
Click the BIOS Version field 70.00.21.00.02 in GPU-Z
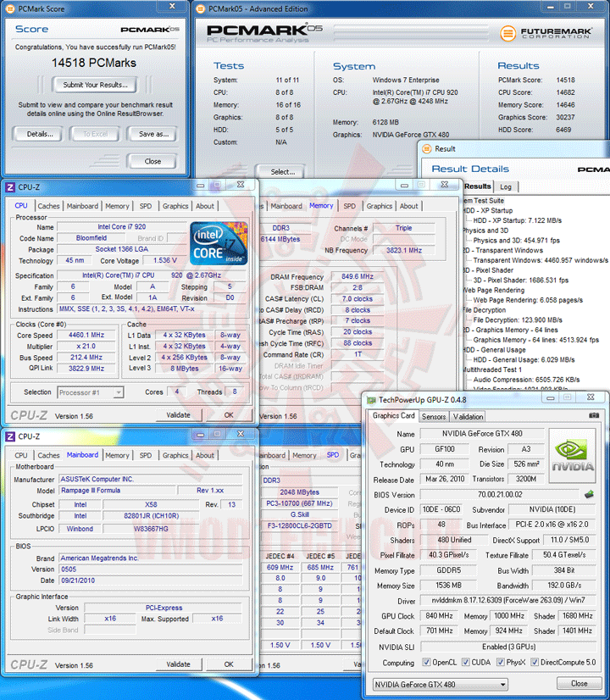tap(500, 494)
